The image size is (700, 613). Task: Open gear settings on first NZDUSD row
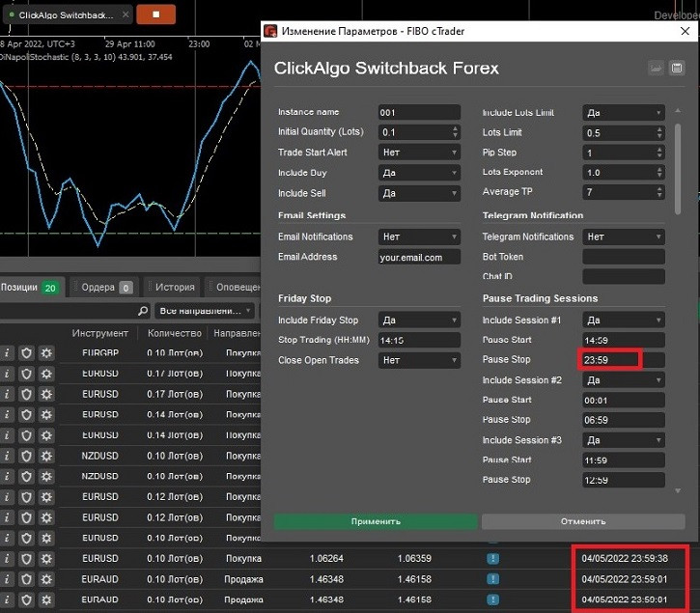click(x=46, y=456)
